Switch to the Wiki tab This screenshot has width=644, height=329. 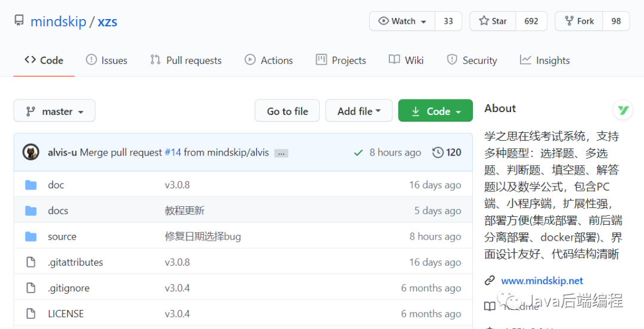406,60
